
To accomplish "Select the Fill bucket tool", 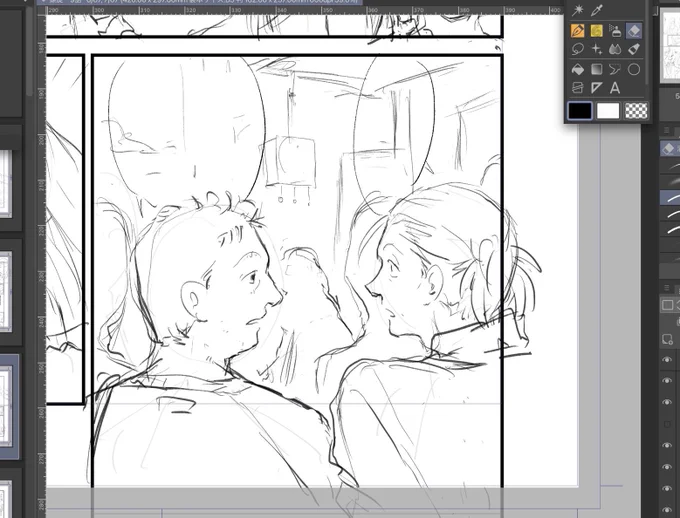I will point(578,69).
